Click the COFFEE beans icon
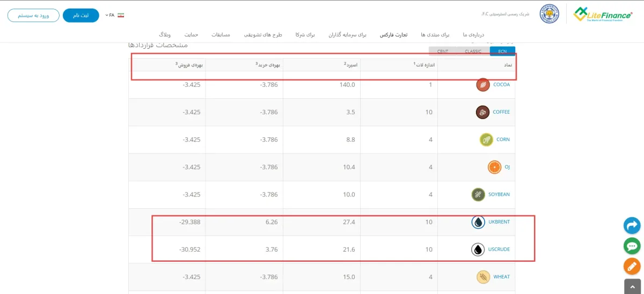The height and width of the screenshot is (294, 644). (x=483, y=112)
